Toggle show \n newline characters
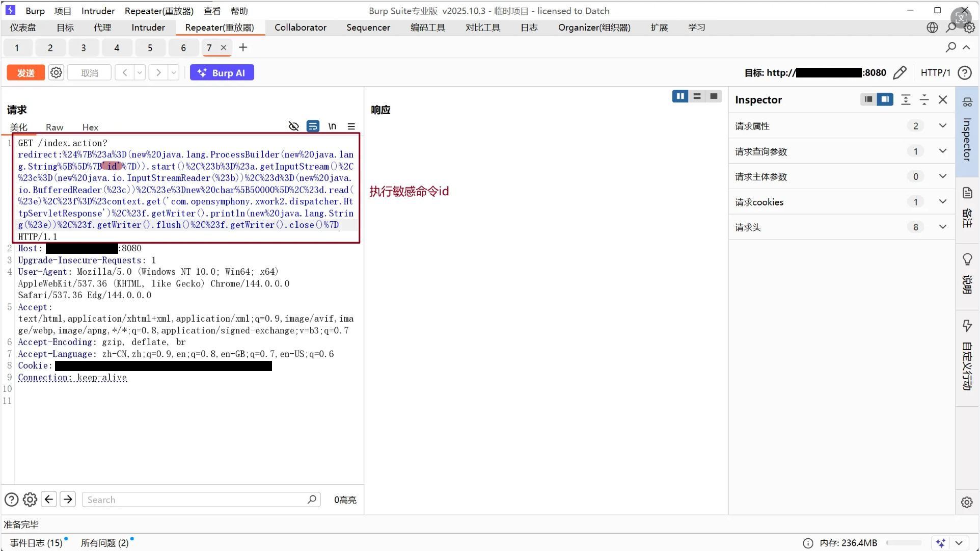 coord(332,126)
